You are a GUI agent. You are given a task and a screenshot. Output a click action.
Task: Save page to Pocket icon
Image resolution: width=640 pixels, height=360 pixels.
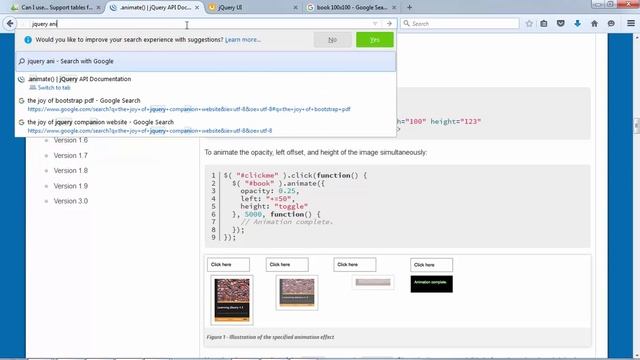point(561,24)
